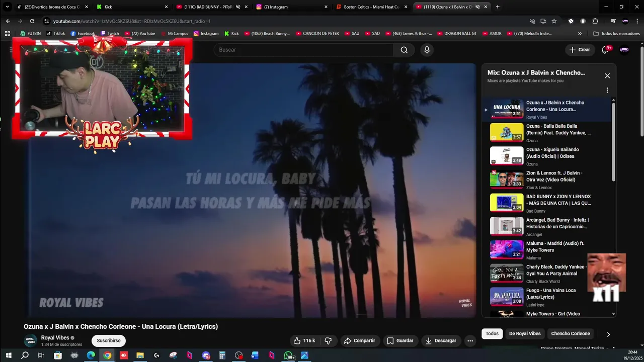Show more filter chips with right chevron
The height and width of the screenshot is (362, 644).
[x=608, y=334]
